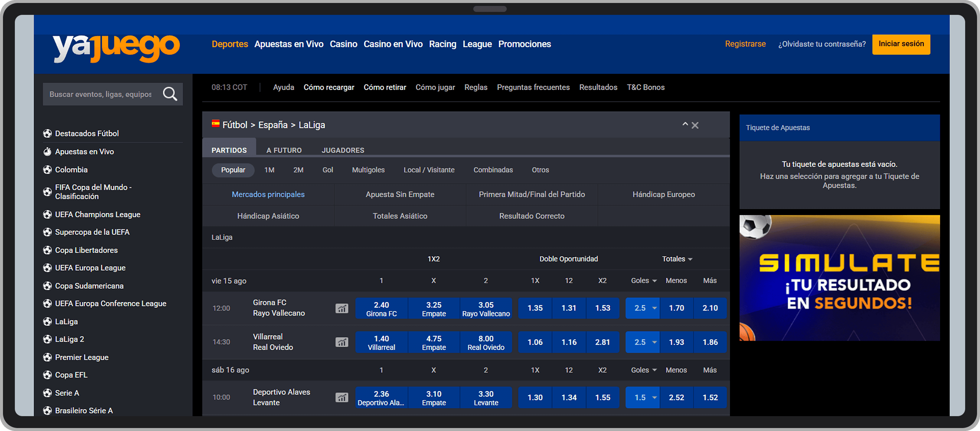Viewport: 980px width, 431px height.
Task: Click ball icon beside UEFA Europa Conference League
Action: click(47, 304)
